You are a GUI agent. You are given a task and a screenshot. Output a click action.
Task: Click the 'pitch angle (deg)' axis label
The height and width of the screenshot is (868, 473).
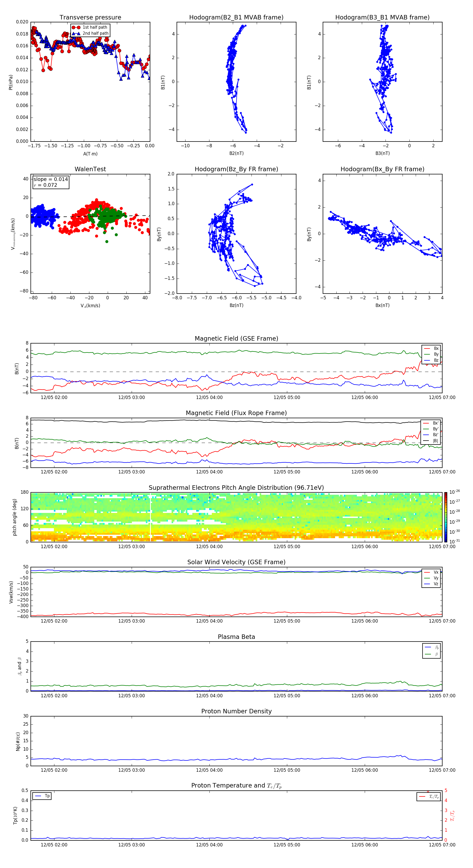pyautogui.click(x=14, y=517)
